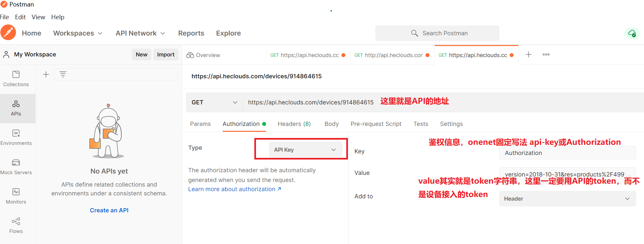Click the My Workspace label
Viewport: 644px width, 244px height.
(x=35, y=54)
